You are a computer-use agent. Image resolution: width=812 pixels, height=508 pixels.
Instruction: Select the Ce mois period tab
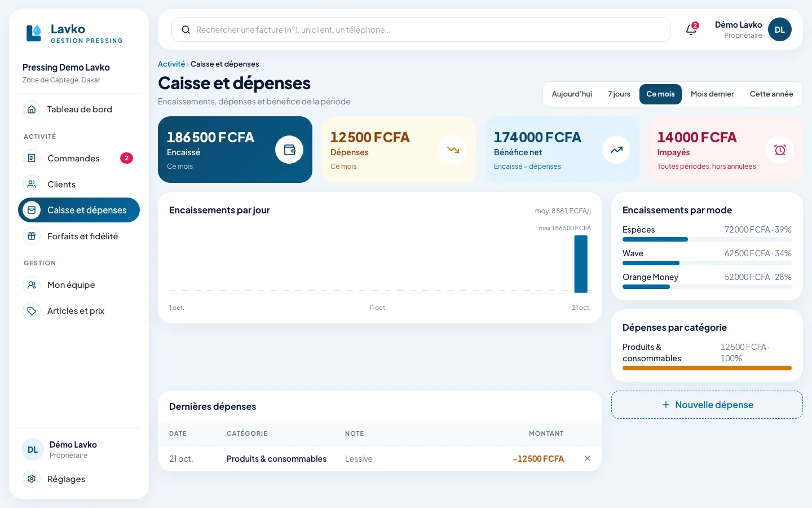coord(660,94)
